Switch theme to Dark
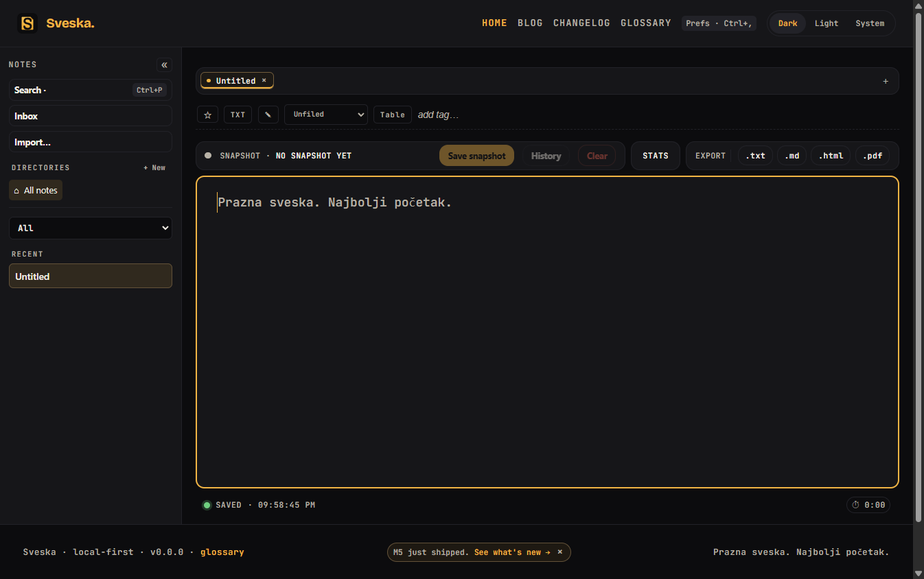The width and height of the screenshot is (924, 579). (x=788, y=23)
